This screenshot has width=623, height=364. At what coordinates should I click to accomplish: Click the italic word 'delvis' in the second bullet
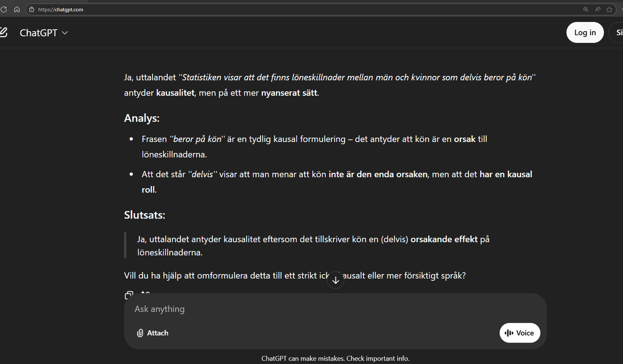point(202,174)
